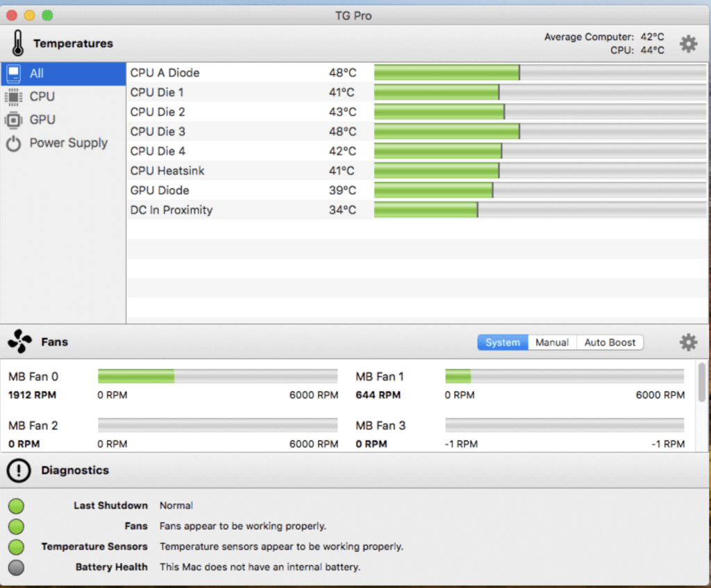Click the temperature sensors working properly message
The image size is (711, 588).
(282, 546)
